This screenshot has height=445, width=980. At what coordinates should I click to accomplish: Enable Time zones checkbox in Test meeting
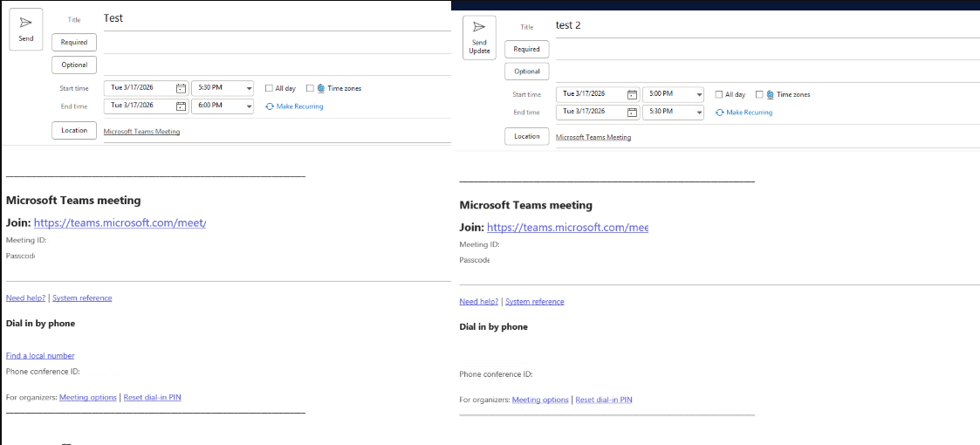pyautogui.click(x=310, y=88)
